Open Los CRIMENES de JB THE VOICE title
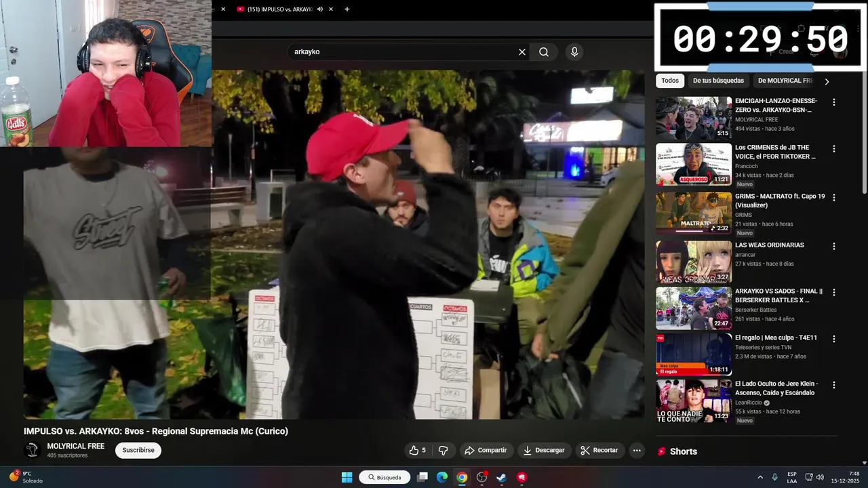 pyautogui.click(x=775, y=152)
